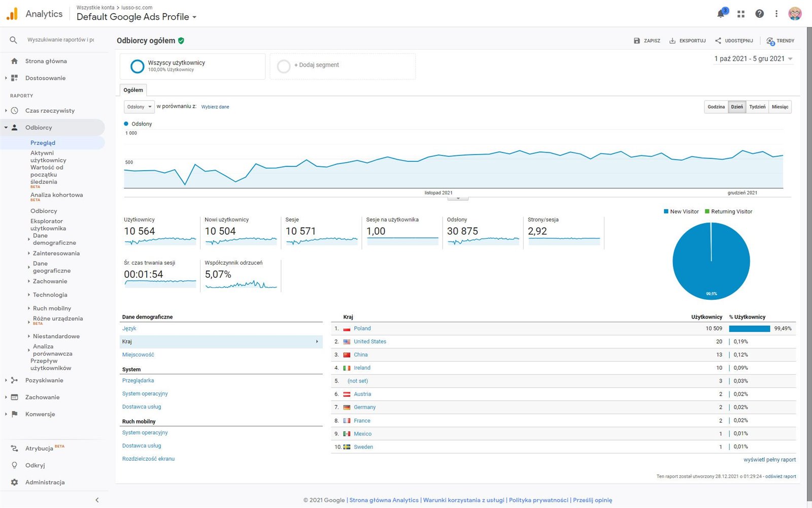Collapse the sidebar with the arrow

pyautogui.click(x=97, y=500)
